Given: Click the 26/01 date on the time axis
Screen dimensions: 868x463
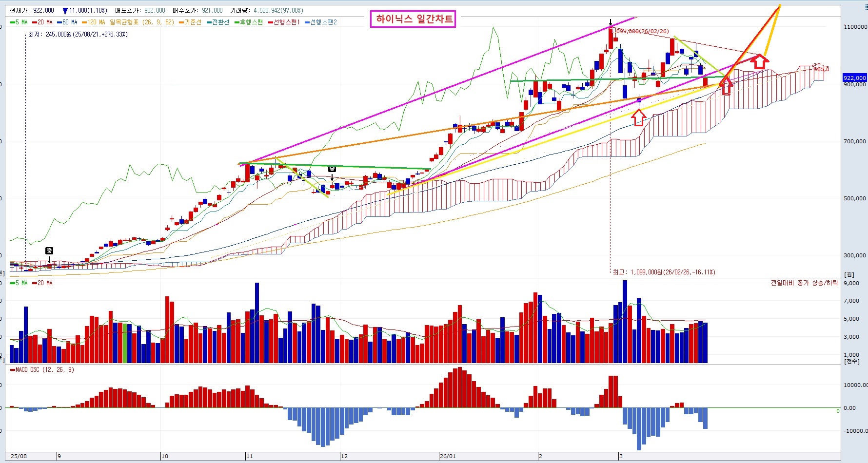Looking at the screenshot, I should tap(448, 456).
